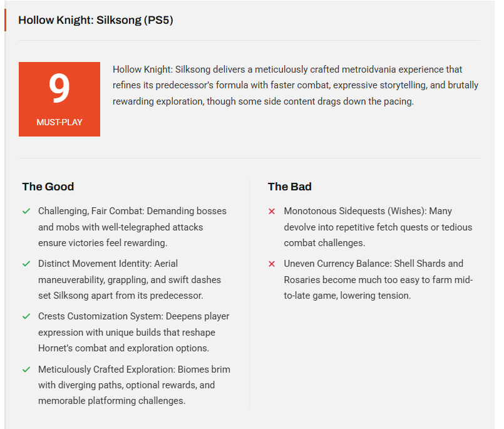The height and width of the screenshot is (429, 504).
Task: Click green checkmark beside Meticulously Crafted Exploration
Action: tap(26, 370)
